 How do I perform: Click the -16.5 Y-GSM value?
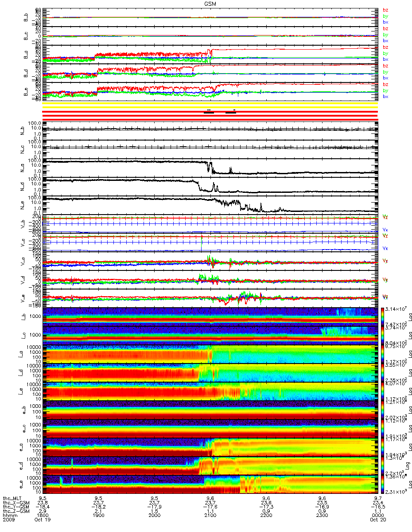click(x=377, y=507)
